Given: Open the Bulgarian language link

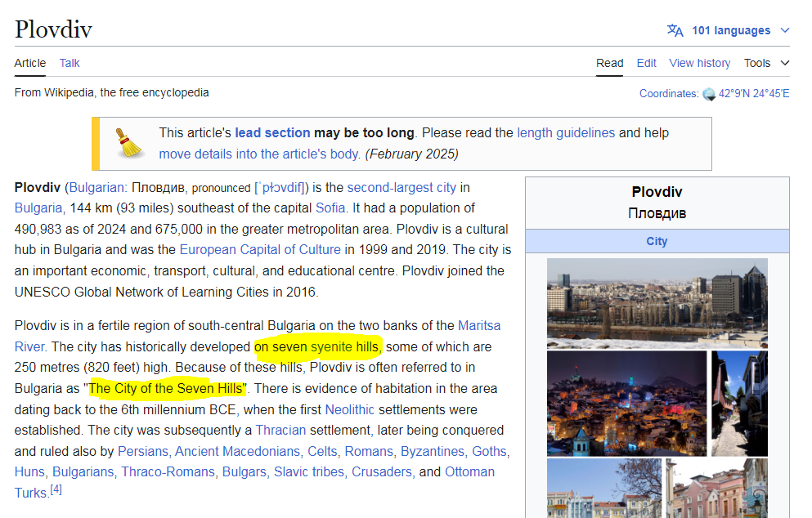Looking at the screenshot, I should tap(96, 187).
